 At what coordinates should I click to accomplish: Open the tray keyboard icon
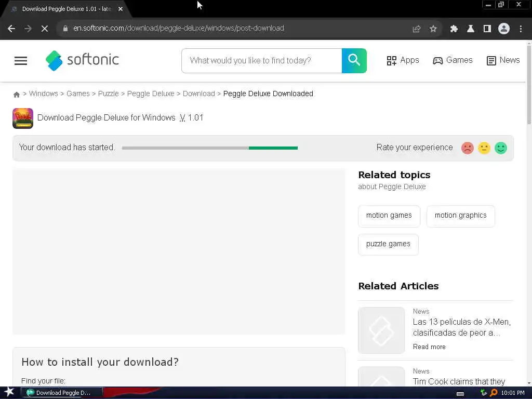[460, 393]
